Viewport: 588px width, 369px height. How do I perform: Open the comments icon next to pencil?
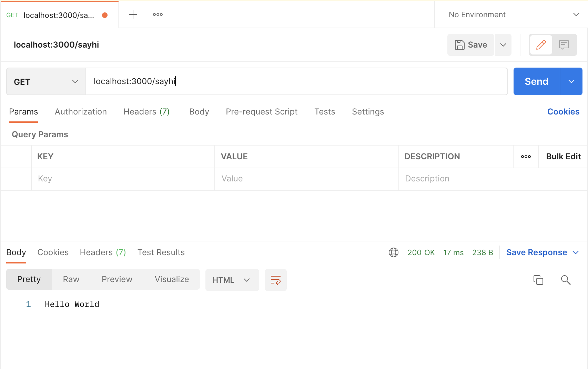[x=564, y=45]
